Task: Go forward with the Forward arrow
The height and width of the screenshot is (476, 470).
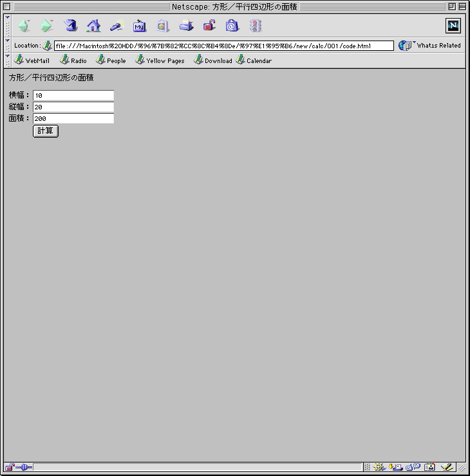Action: (x=47, y=26)
